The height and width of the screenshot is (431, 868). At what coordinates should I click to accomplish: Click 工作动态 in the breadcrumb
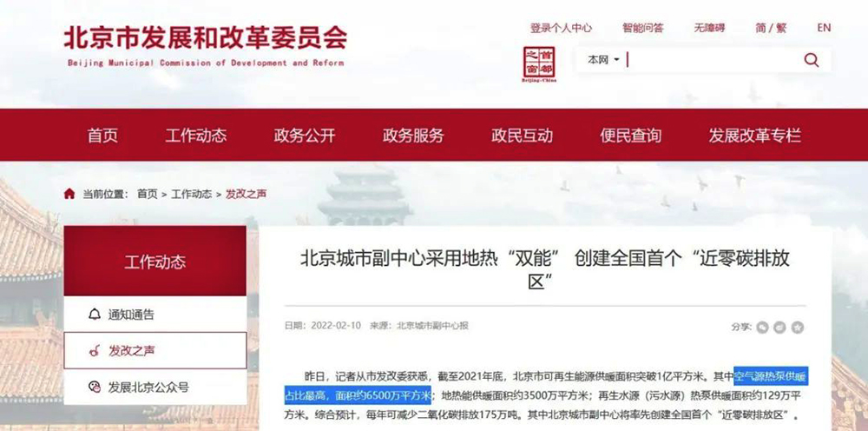coord(191,194)
